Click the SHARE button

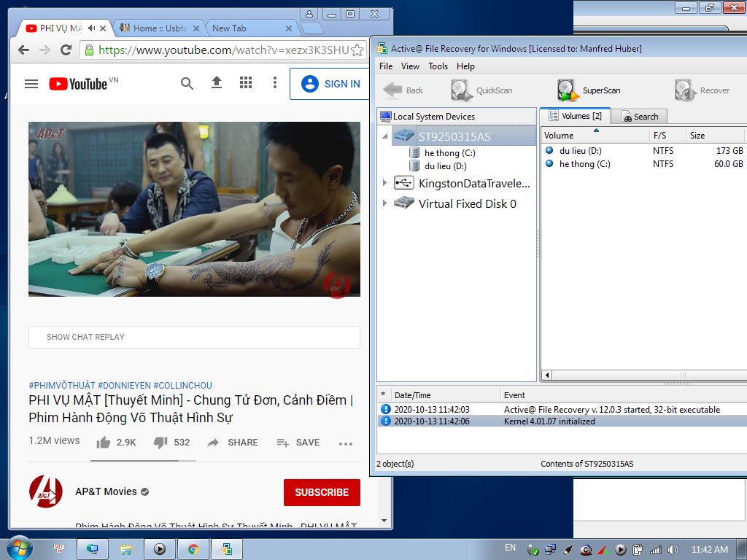coord(233,443)
